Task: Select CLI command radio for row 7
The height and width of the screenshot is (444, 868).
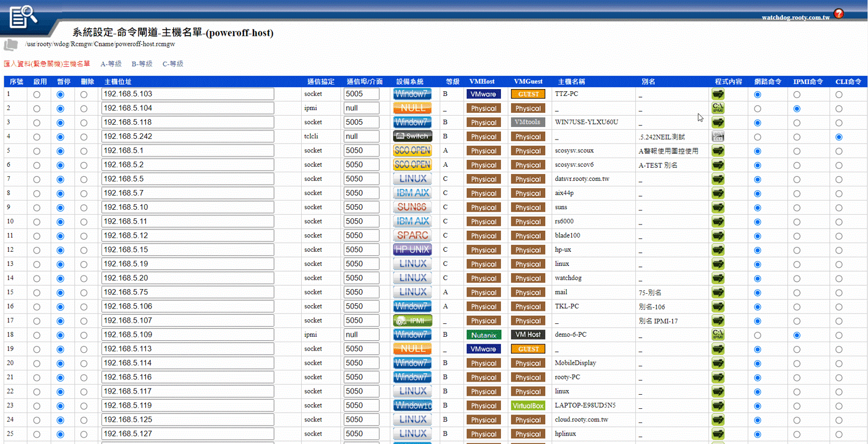Action: coord(838,179)
